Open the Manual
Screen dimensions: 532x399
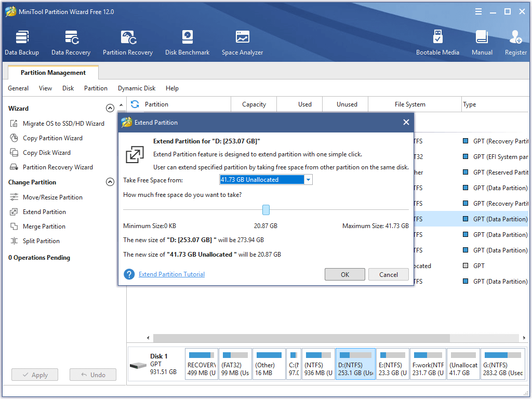click(482, 43)
